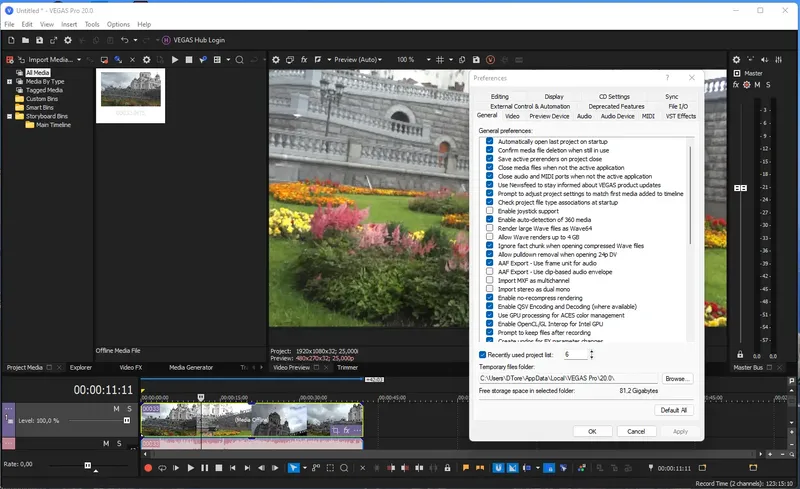Open the Tools menu
800x489 pixels.
tap(92, 24)
